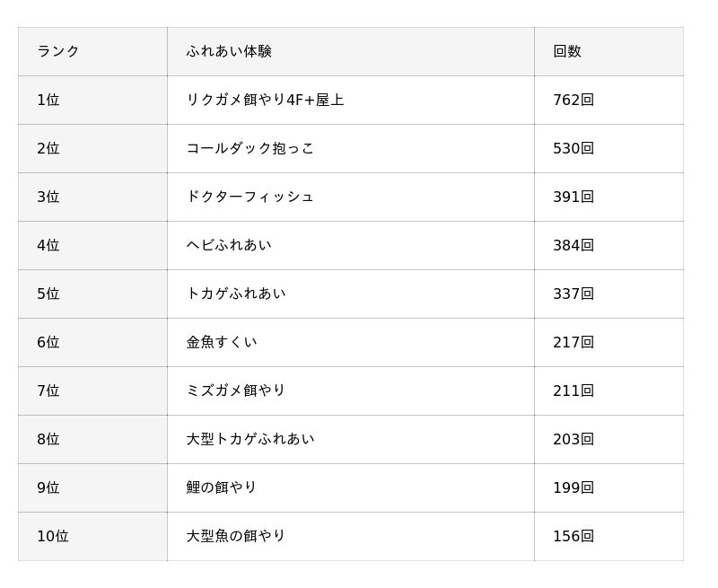Click the 大型魚の餌やり entry
Viewport: 718px width, 588px height.
click(x=236, y=536)
